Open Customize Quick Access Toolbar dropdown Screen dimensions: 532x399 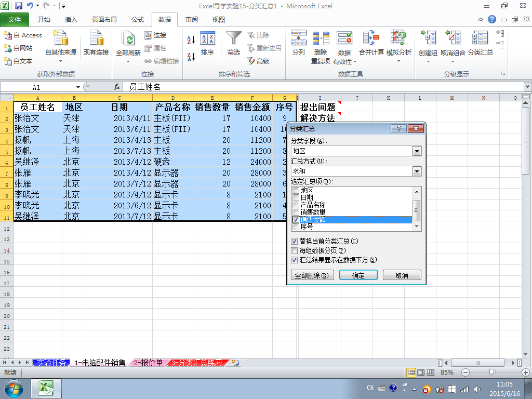point(63,6)
